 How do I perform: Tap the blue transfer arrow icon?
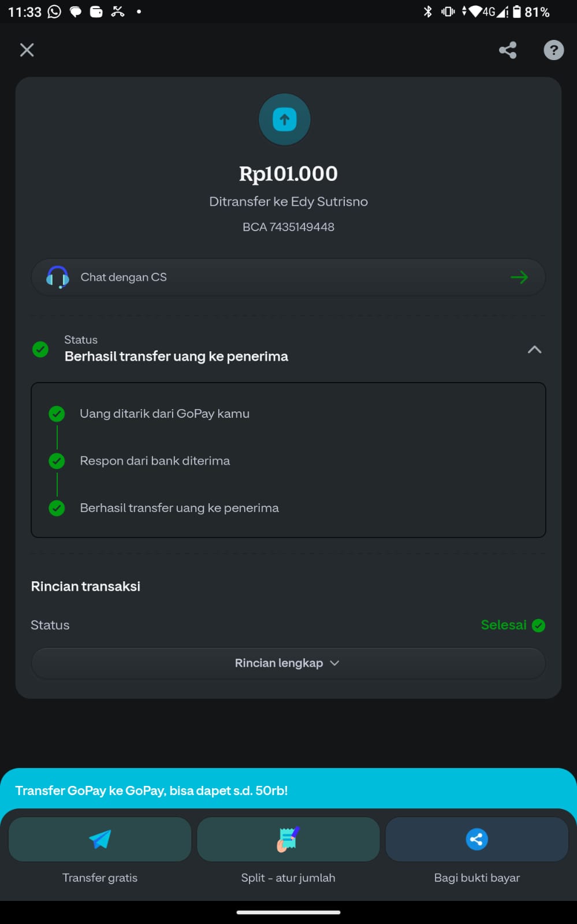284,120
